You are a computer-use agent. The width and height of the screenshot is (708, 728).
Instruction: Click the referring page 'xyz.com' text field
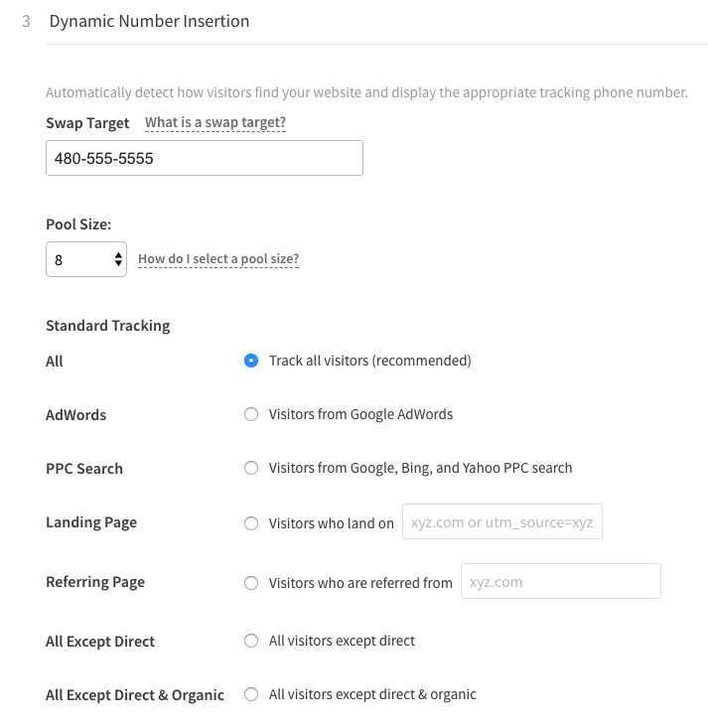tap(561, 581)
